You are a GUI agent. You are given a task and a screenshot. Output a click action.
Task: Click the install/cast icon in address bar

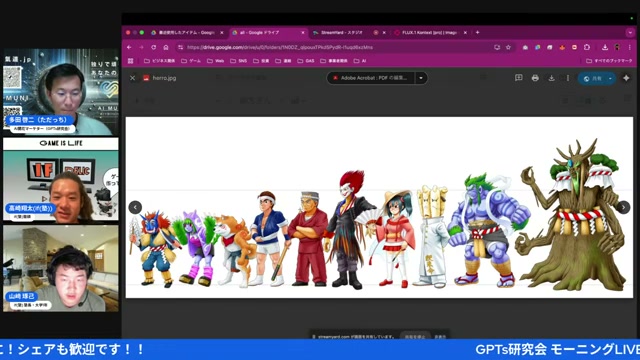[497, 47]
